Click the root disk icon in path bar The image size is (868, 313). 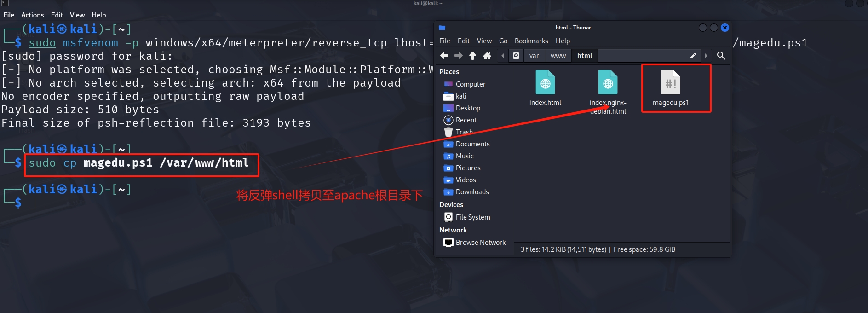click(516, 56)
